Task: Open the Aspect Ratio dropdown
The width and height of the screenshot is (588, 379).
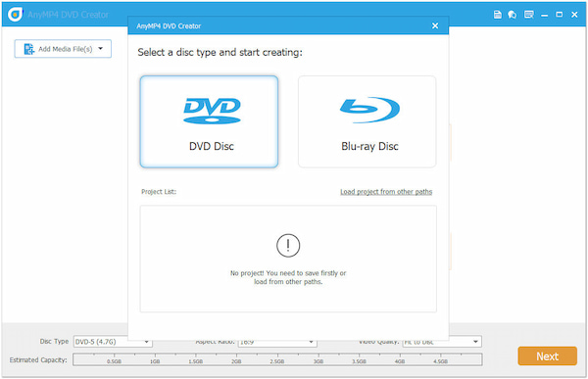Action: point(277,342)
